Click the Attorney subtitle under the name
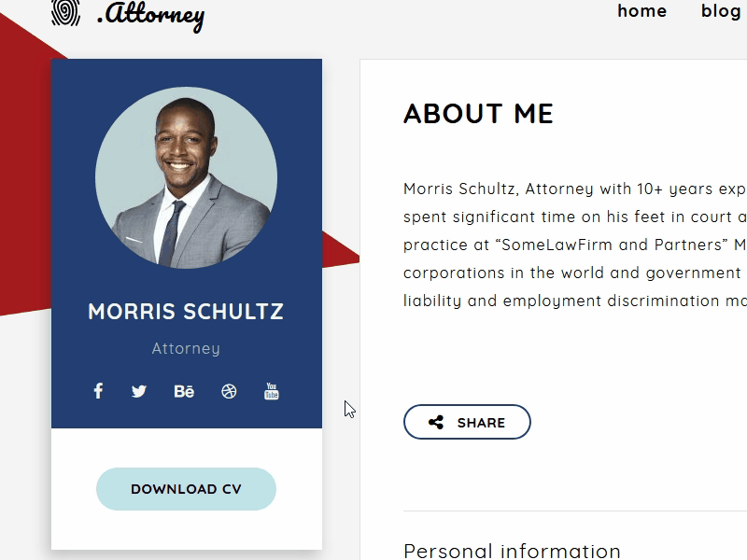Image resolution: width=747 pixels, height=560 pixels. [186, 348]
